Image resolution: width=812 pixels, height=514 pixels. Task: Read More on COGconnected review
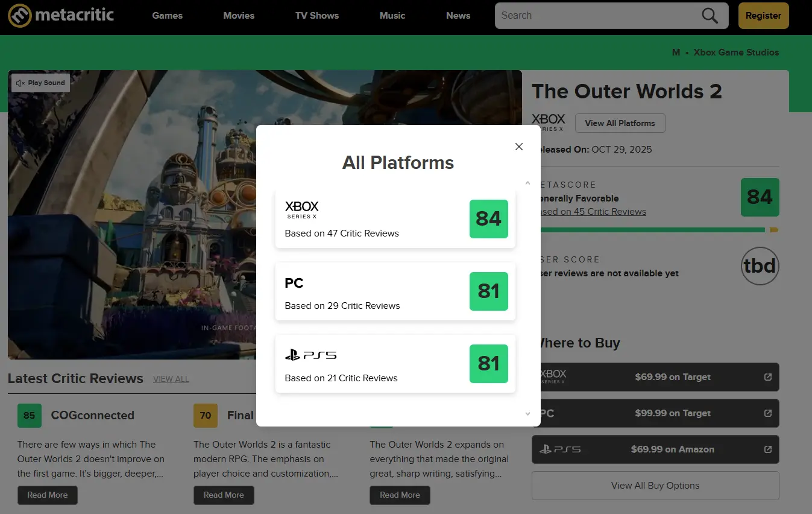[x=48, y=495]
